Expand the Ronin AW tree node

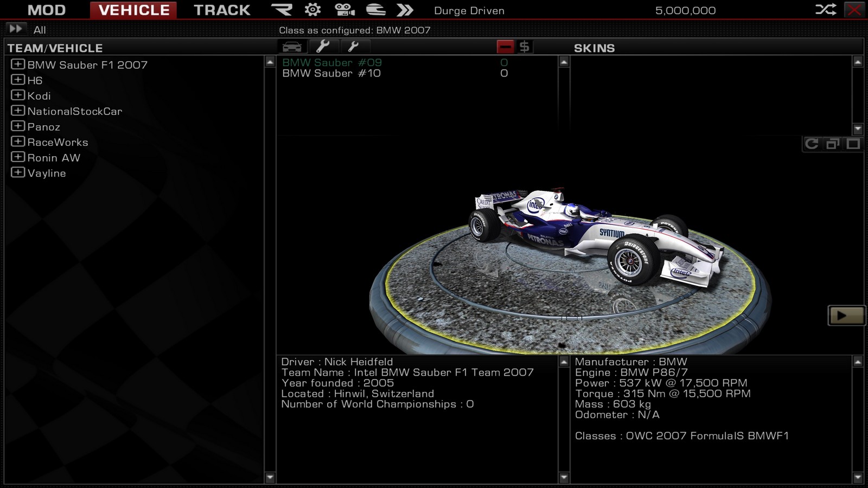(x=18, y=157)
